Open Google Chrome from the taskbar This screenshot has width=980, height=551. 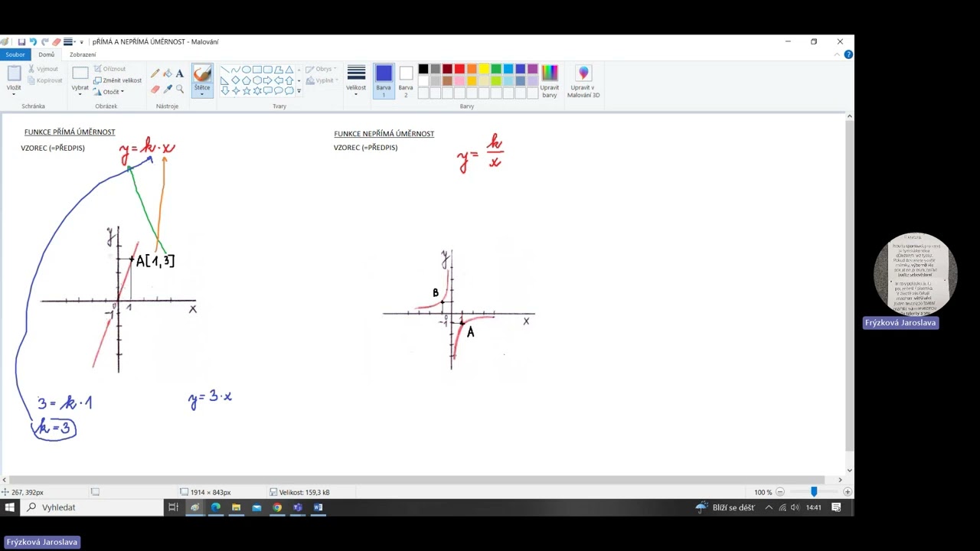pos(277,507)
